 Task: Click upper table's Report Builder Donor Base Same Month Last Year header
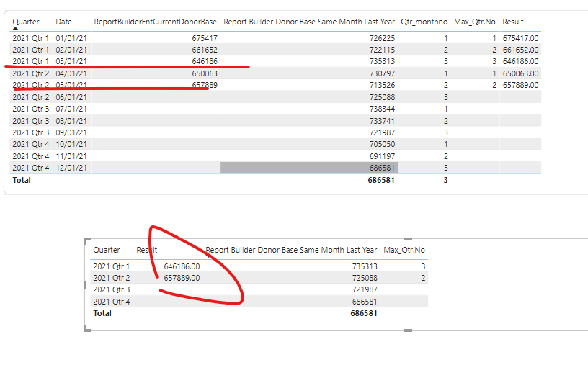pos(309,22)
